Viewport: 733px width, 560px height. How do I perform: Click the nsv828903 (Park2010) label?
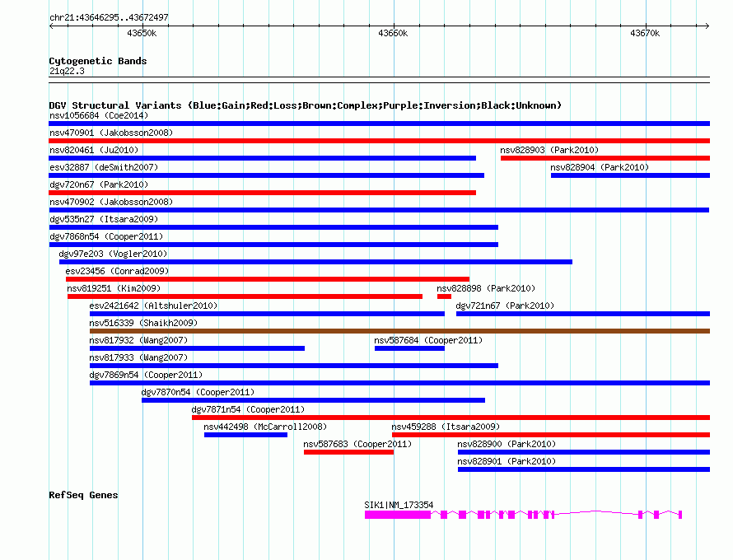pyautogui.click(x=549, y=150)
